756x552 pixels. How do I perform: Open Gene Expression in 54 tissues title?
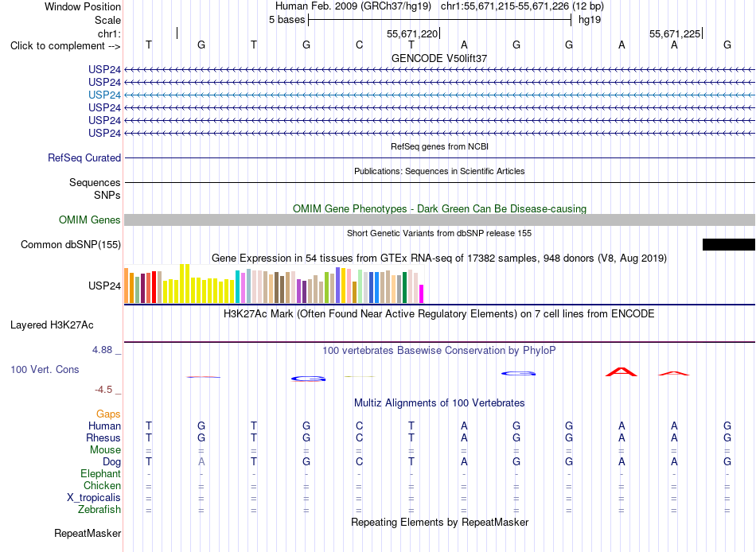[x=439, y=259]
